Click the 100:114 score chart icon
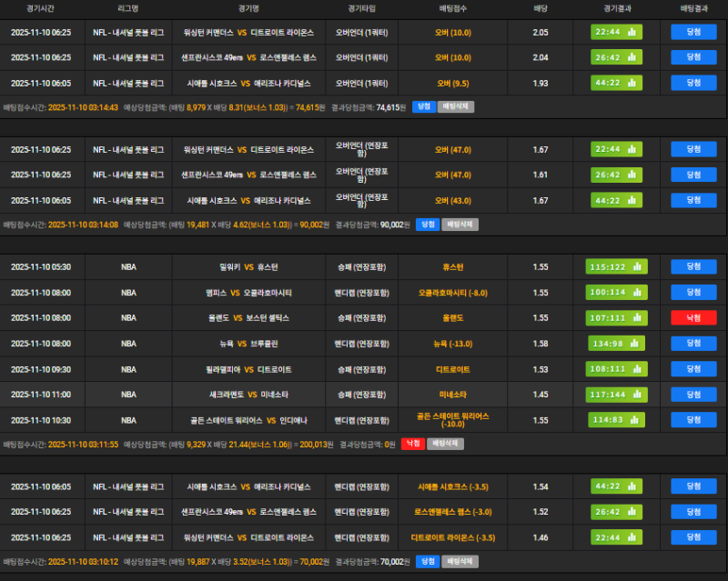This screenshot has height=581, width=728. point(634,293)
